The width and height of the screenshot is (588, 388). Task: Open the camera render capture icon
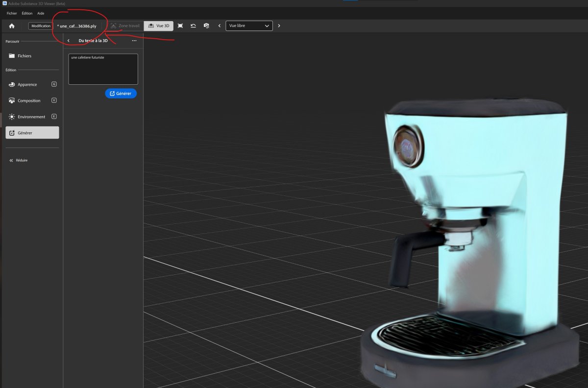(x=207, y=25)
